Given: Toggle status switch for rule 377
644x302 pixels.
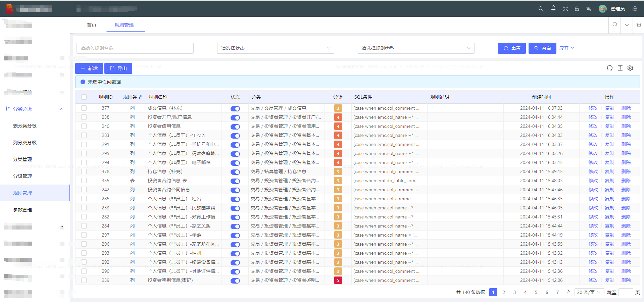Looking at the screenshot, I should click(235, 108).
